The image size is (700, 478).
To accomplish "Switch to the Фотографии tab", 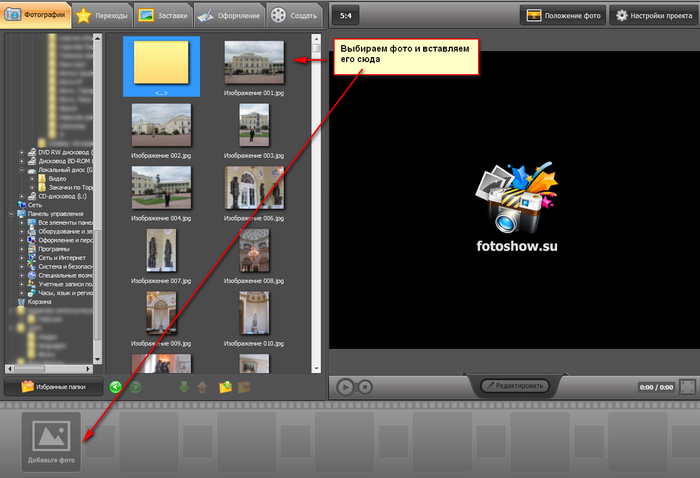I will pyautogui.click(x=36, y=15).
